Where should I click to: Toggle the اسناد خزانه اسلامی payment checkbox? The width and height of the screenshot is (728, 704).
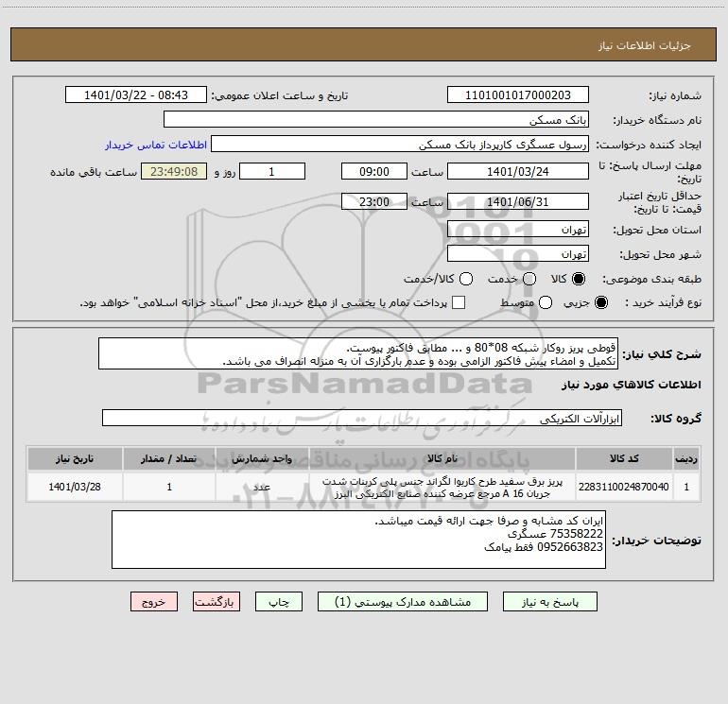tap(459, 302)
